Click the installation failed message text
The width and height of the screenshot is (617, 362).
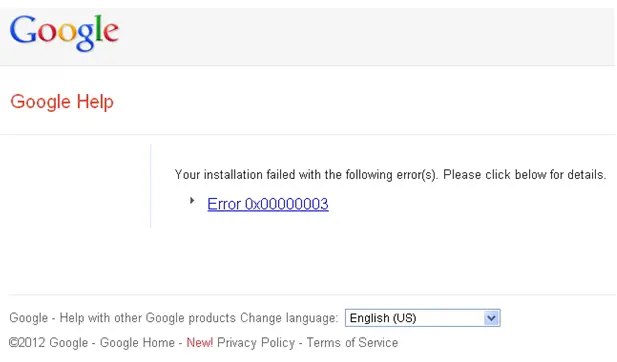click(x=390, y=175)
